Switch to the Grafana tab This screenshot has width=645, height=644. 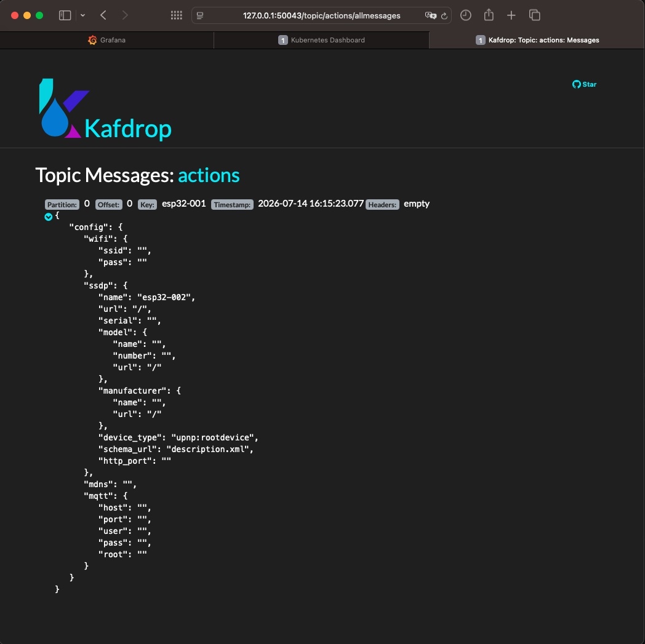[107, 40]
